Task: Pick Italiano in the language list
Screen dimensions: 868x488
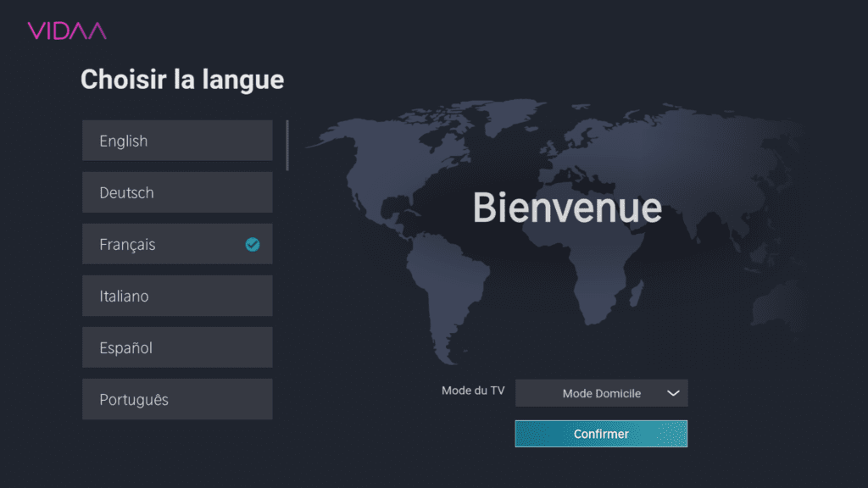Action: (177, 296)
